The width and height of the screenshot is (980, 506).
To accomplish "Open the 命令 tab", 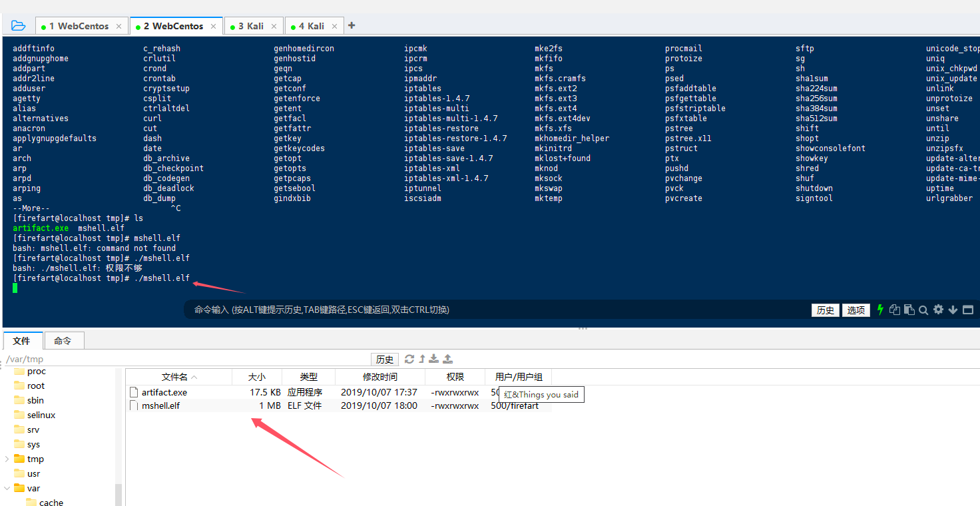I will click(63, 341).
